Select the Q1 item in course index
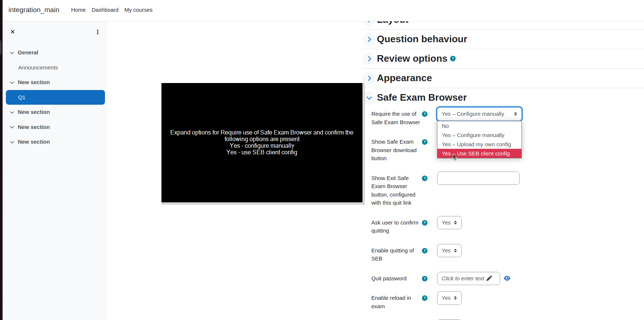Screen dimensions: 644x320 pos(55,97)
